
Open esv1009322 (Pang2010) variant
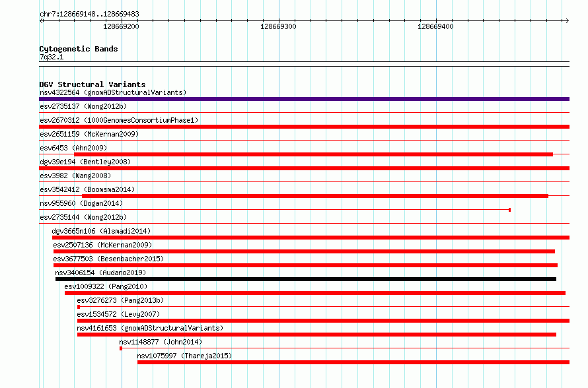click(x=106, y=286)
